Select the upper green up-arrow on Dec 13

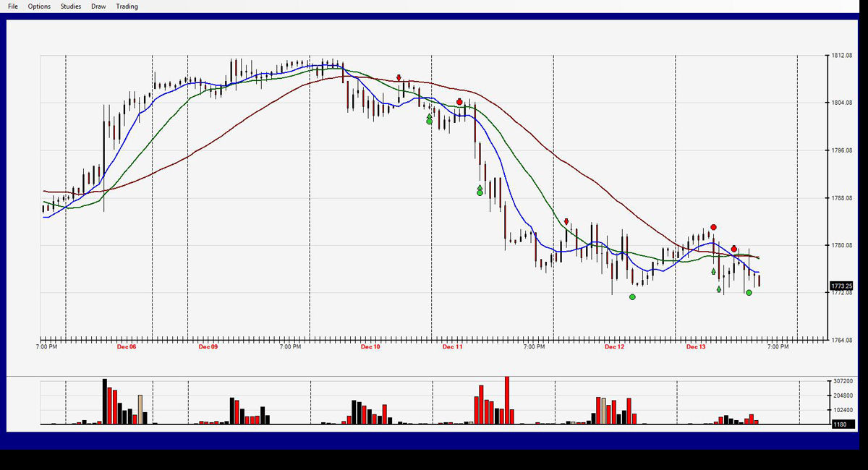point(713,272)
